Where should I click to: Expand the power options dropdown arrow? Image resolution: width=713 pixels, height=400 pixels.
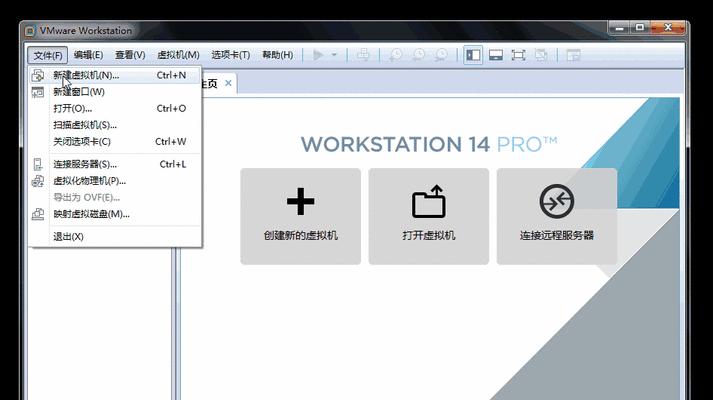[x=334, y=55]
